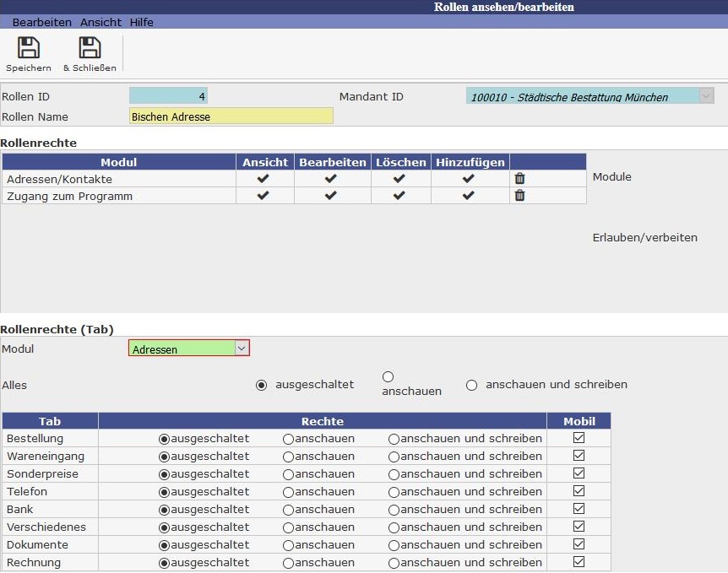
Task: Click Hinzufügen checkmark for Adressen/Kontakte
Action: point(469,179)
